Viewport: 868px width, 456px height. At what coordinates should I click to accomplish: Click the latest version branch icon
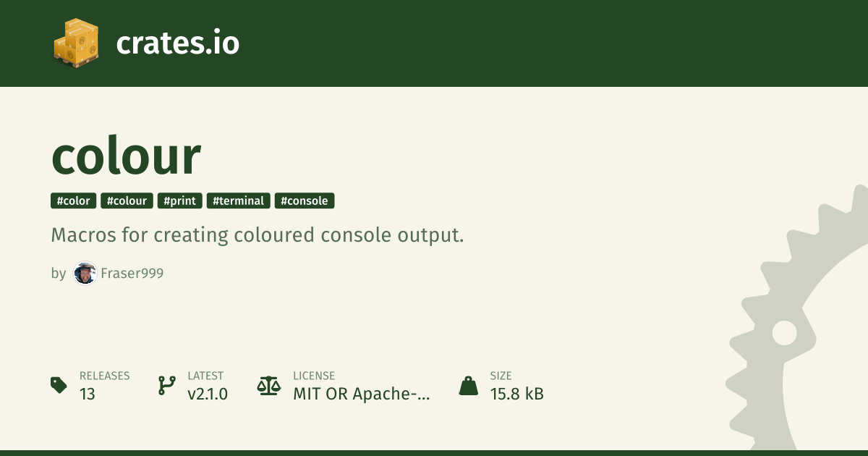tap(167, 385)
